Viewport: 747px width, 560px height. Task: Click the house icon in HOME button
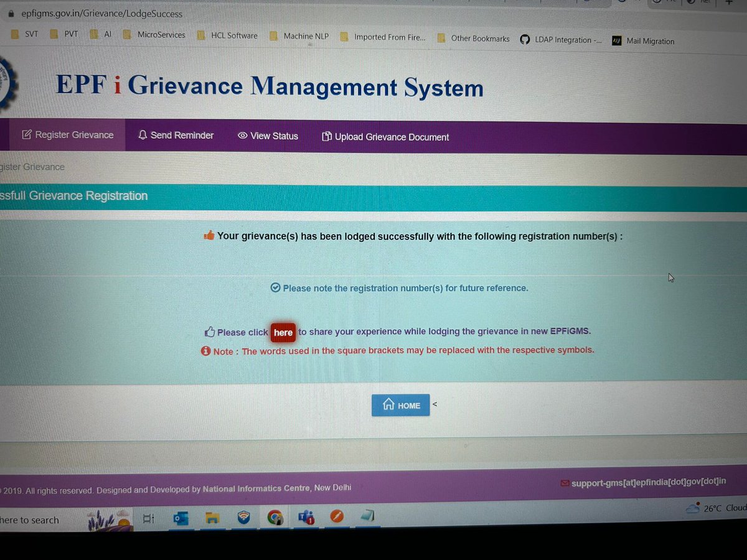388,404
